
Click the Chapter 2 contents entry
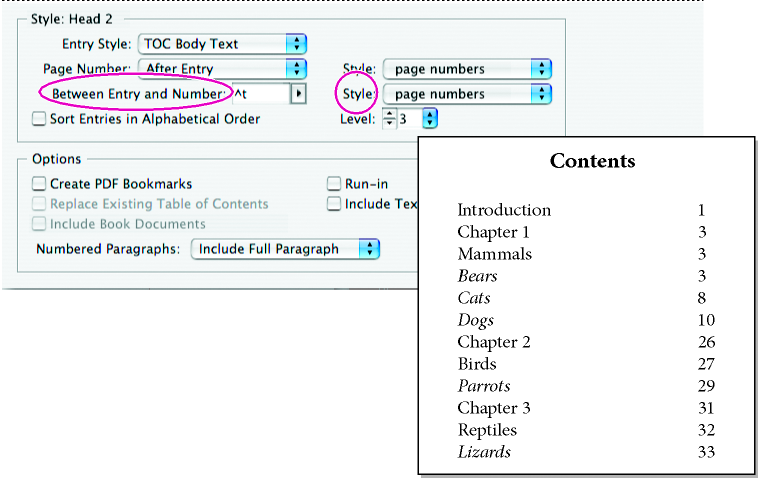click(x=494, y=342)
